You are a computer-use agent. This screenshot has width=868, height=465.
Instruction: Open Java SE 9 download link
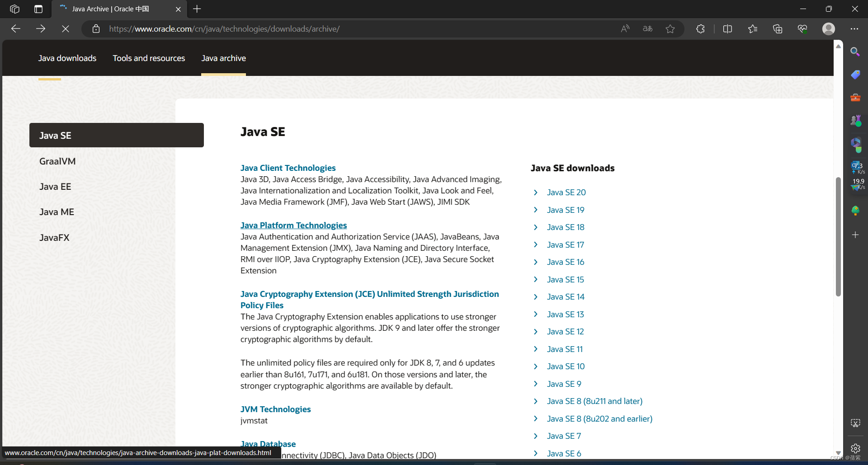click(564, 384)
